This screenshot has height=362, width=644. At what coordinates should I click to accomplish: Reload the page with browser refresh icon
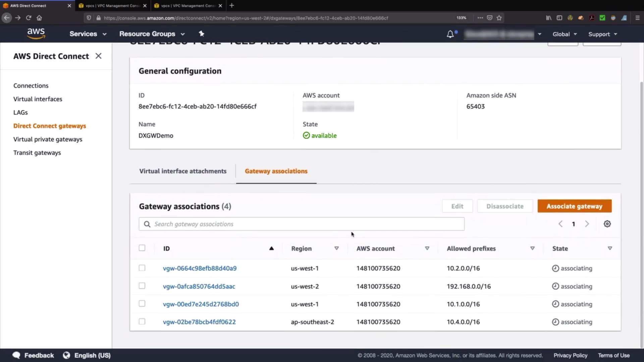pos(29,18)
